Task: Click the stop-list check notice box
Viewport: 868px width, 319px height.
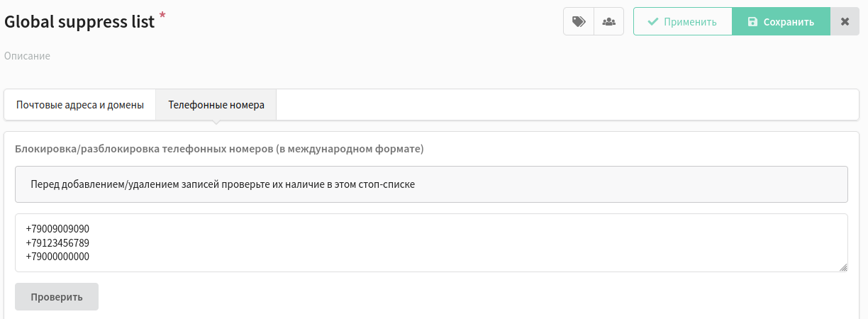Action: (431, 184)
